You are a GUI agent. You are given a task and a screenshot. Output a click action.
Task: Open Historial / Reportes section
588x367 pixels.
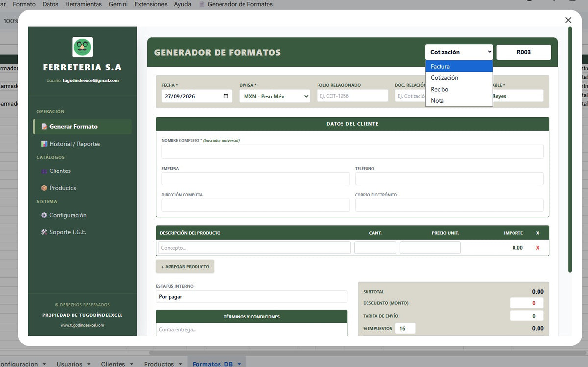pyautogui.click(x=82, y=144)
